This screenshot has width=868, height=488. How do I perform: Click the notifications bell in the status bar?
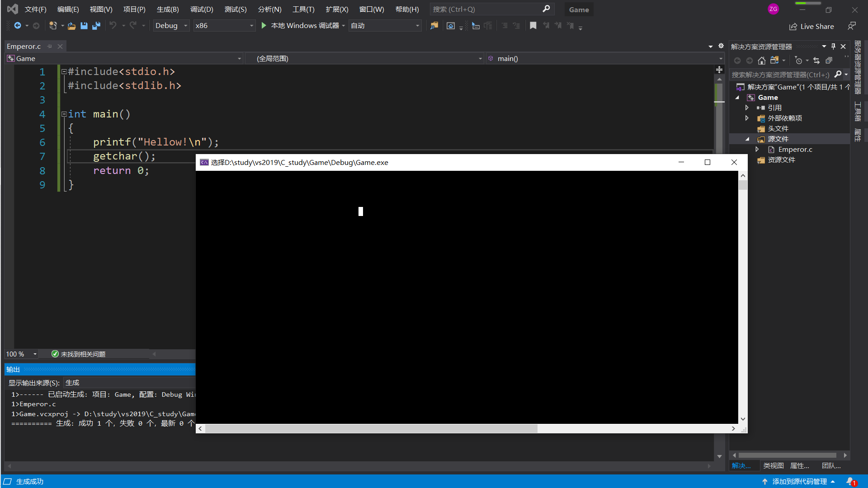850,482
